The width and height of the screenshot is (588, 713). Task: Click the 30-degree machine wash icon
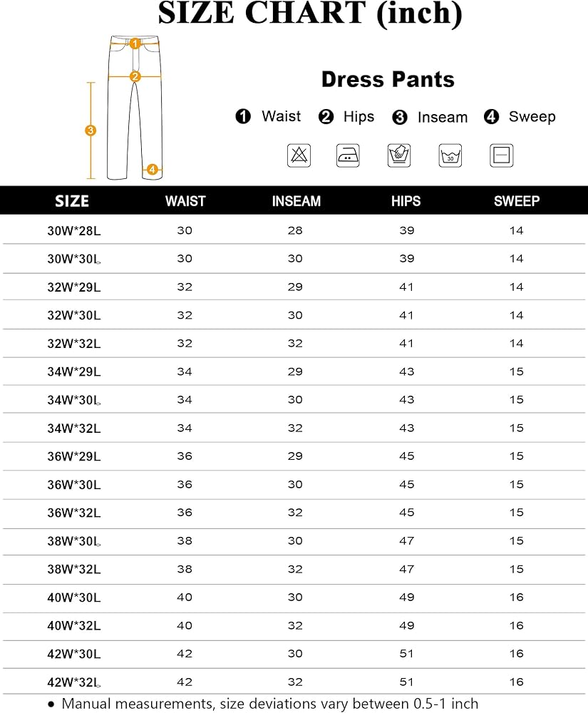450,155
